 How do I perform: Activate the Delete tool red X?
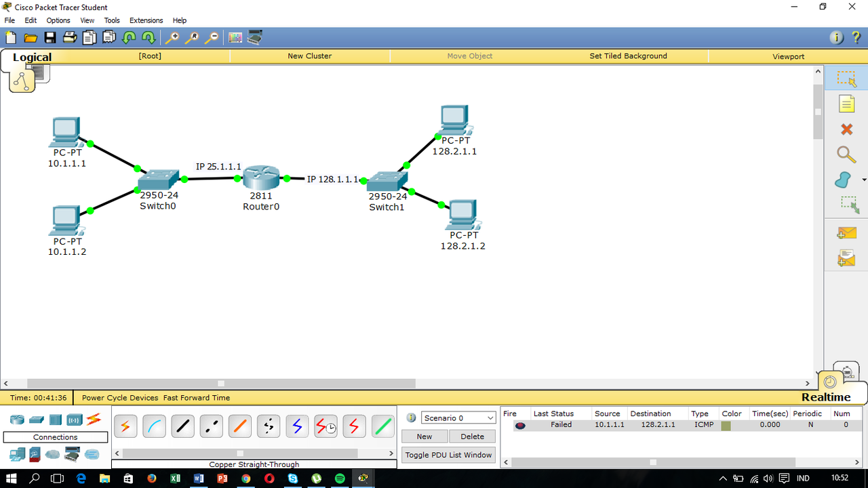click(x=846, y=129)
